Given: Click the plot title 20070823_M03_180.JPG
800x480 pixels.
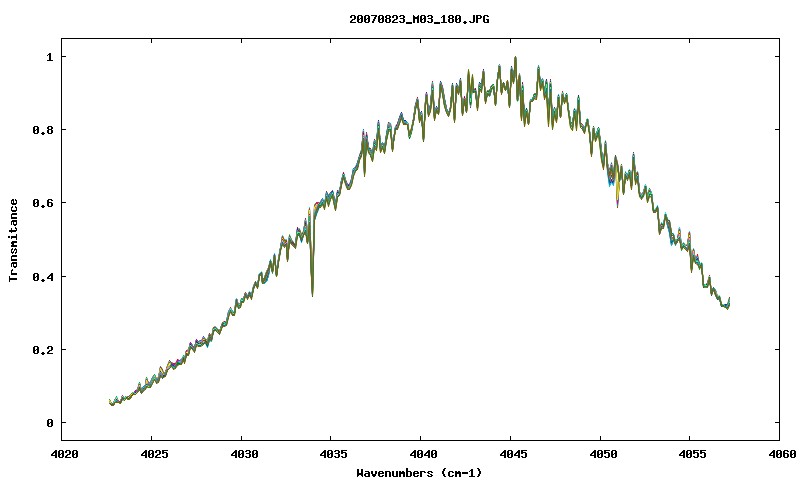Looking at the screenshot, I should pos(419,19).
